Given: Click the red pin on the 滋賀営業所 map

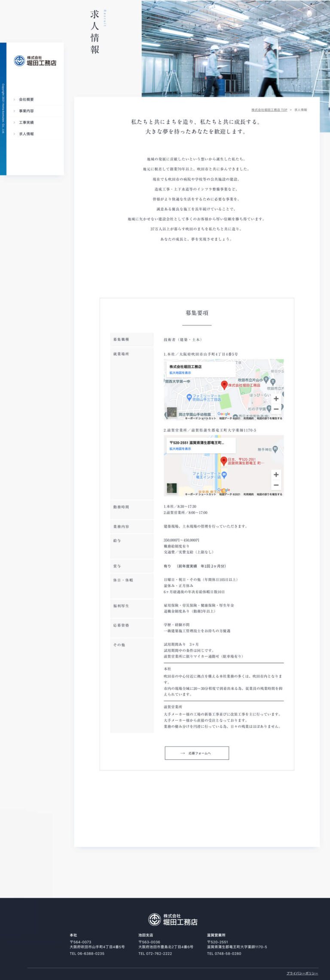Looking at the screenshot, I should pyautogui.click(x=223, y=461).
